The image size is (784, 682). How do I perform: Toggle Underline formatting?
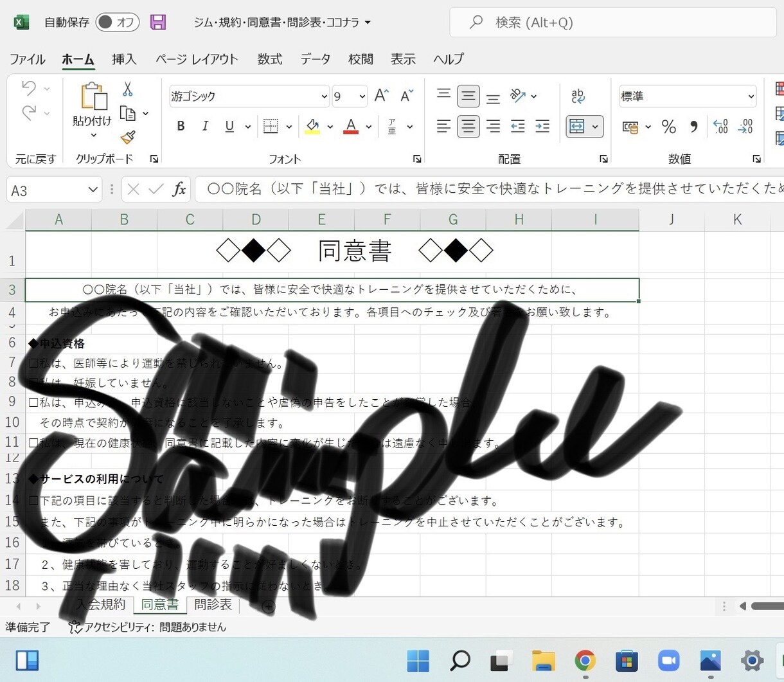pyautogui.click(x=229, y=126)
